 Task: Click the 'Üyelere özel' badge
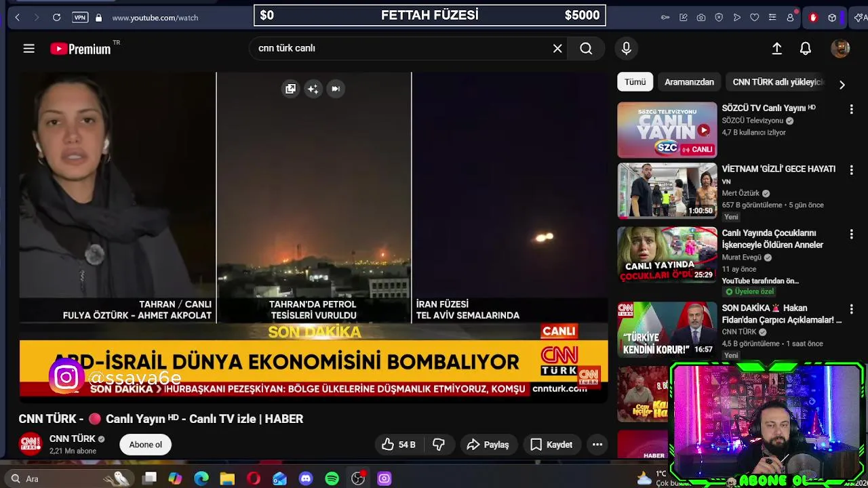coord(750,291)
